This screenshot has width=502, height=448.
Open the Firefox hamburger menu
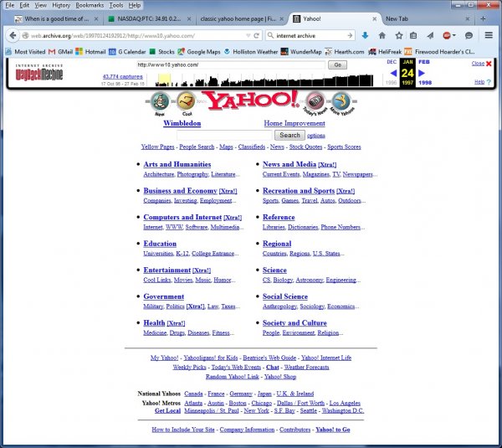click(489, 35)
